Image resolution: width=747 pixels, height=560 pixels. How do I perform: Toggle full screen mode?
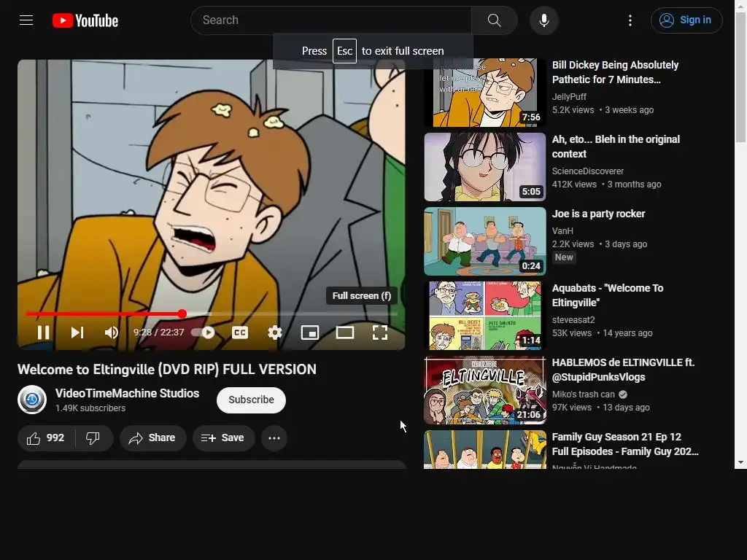pyautogui.click(x=379, y=332)
